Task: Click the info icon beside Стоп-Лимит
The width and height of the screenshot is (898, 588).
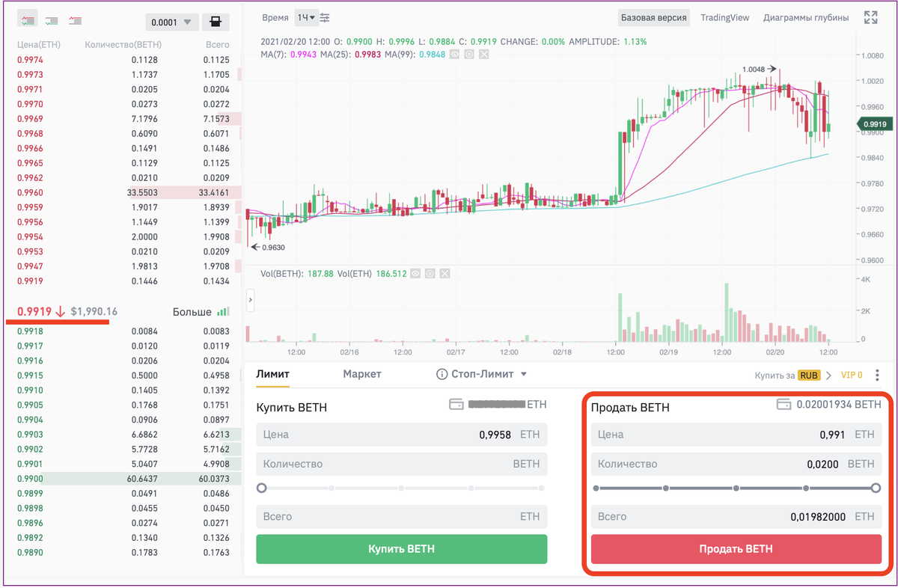Action: click(442, 374)
